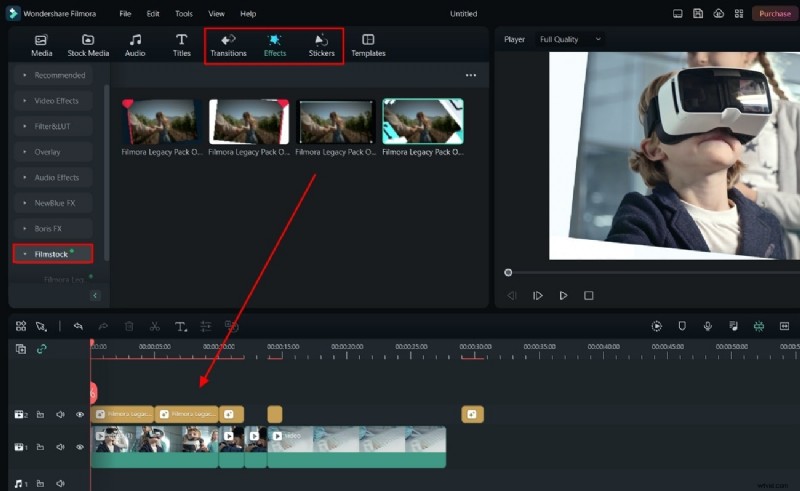Hide video track 1 with eye icon
Viewport: 800px width, 491px height.
click(x=80, y=447)
